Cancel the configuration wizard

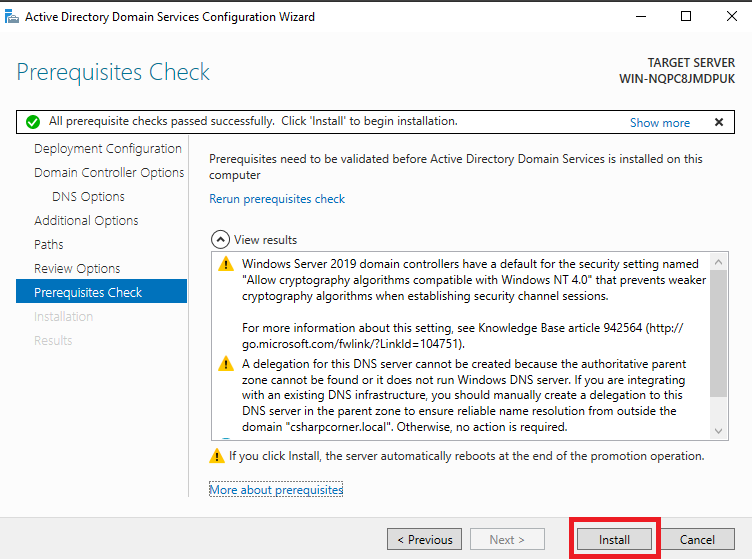(x=697, y=540)
